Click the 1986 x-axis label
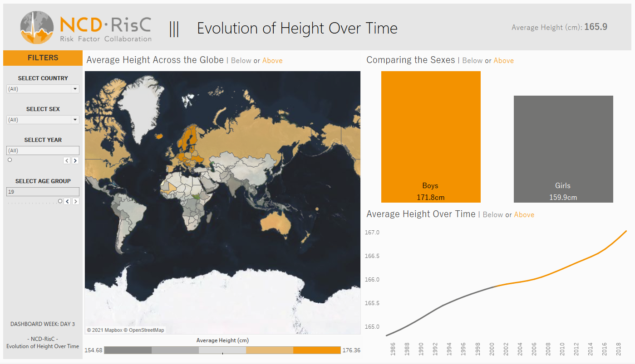Image resolution: width=635 pixels, height=364 pixels. 393,349
